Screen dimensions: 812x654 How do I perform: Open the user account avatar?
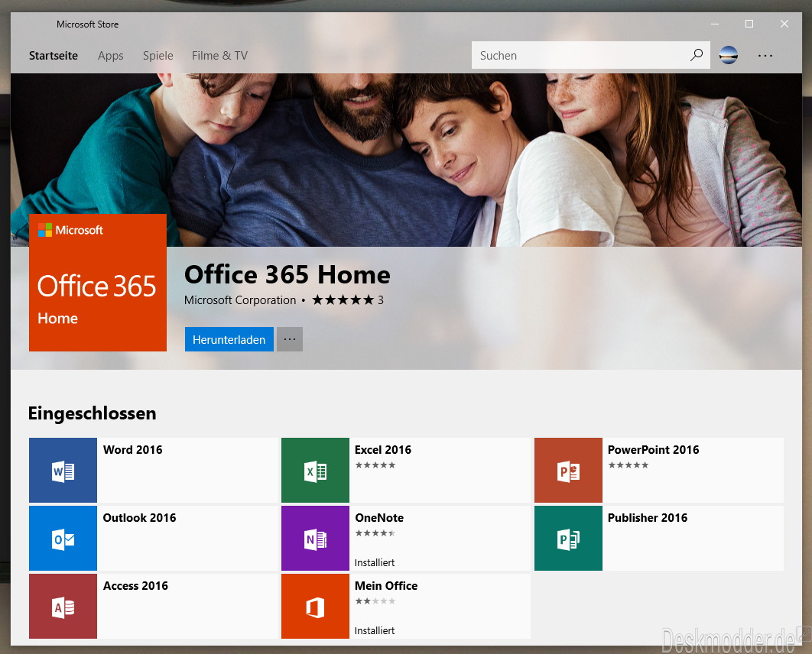click(x=728, y=55)
